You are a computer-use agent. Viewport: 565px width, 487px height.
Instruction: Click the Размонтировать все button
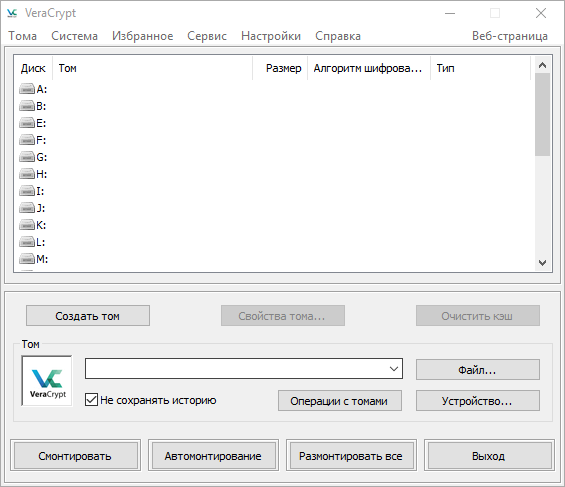point(351,456)
